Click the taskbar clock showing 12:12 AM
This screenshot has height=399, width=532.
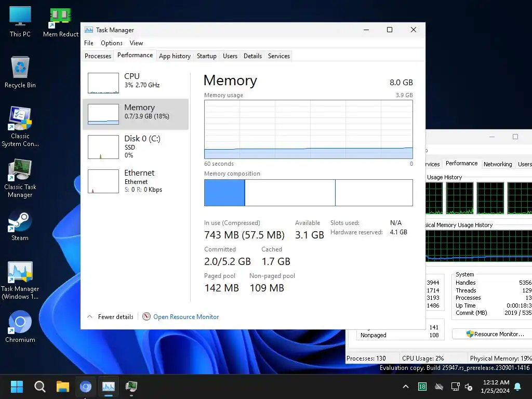coord(495,387)
